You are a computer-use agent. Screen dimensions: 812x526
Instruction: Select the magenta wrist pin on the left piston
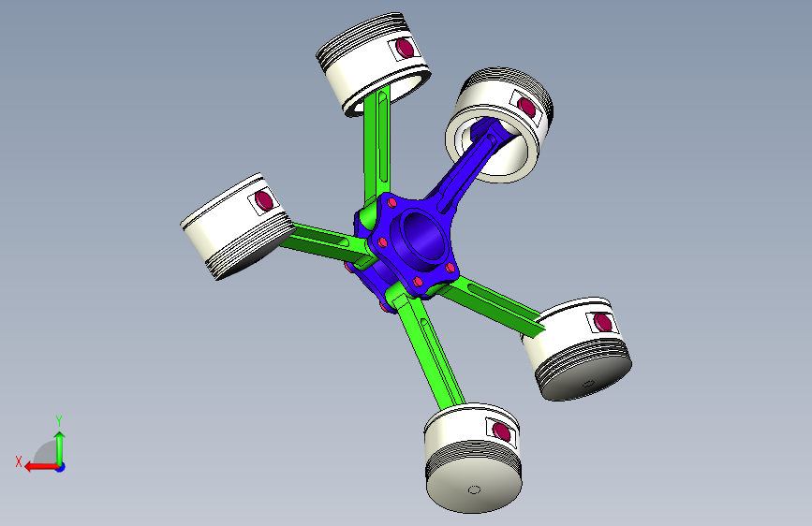(264, 200)
